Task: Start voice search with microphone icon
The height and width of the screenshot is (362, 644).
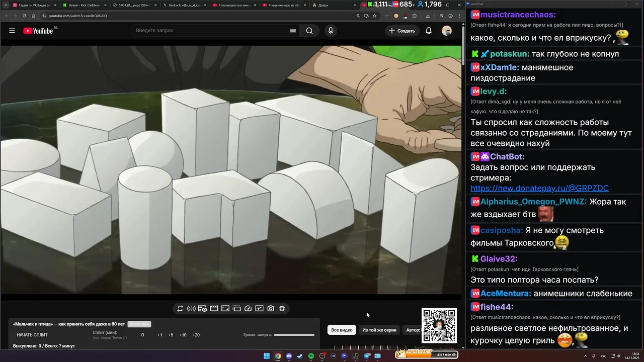Action: 331,31
